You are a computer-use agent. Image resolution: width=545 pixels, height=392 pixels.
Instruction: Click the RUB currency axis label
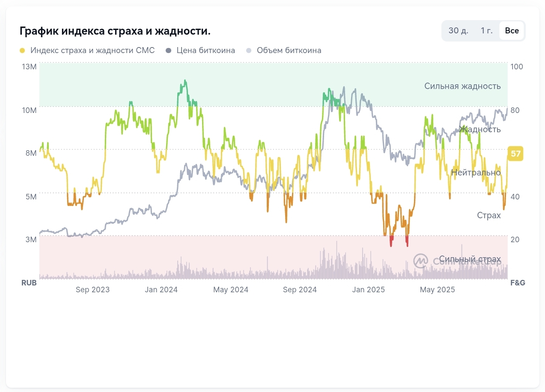click(29, 283)
